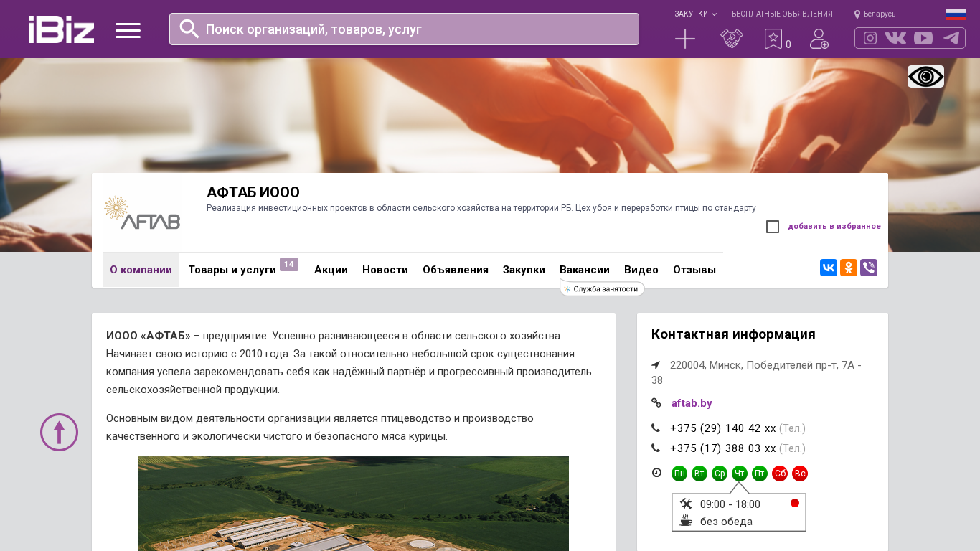Reveal phone number +375 (17) 388 03
Image resolution: width=980 pixels, height=551 pixels.
pyautogui.click(x=723, y=448)
